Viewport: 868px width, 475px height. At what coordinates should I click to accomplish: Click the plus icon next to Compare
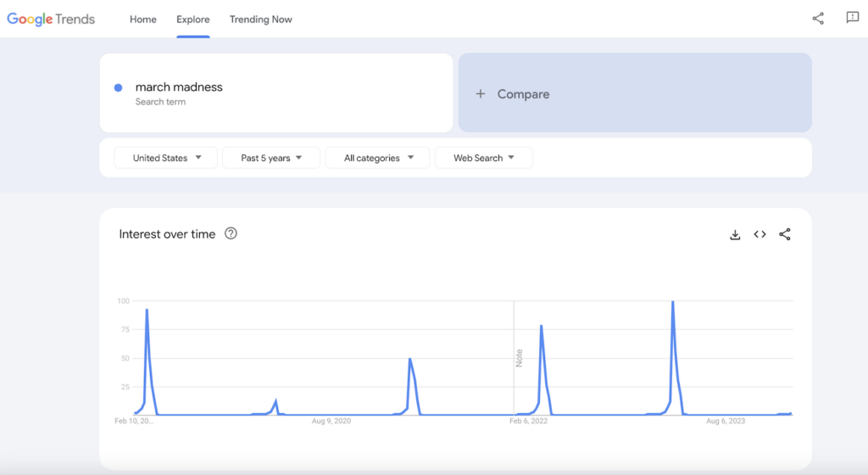click(x=481, y=93)
